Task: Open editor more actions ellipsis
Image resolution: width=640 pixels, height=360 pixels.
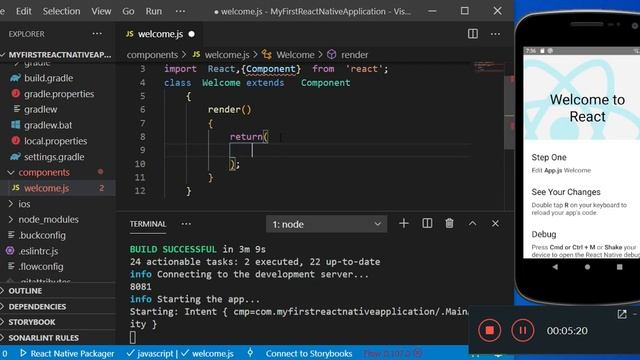Action: (x=495, y=34)
